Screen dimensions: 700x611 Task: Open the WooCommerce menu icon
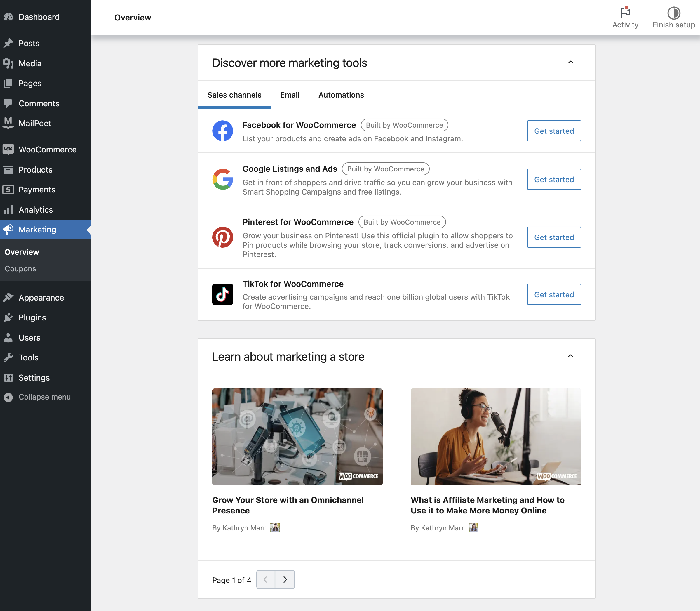[x=8, y=149]
